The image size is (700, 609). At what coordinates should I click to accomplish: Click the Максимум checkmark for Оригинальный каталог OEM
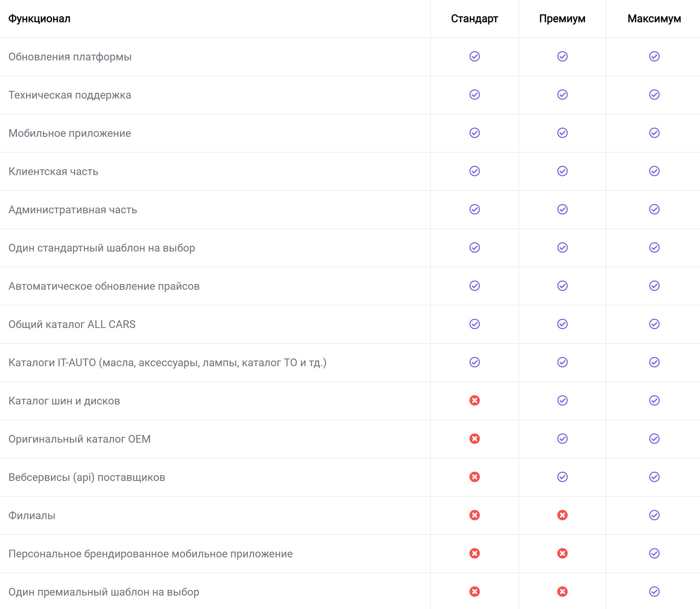654,439
